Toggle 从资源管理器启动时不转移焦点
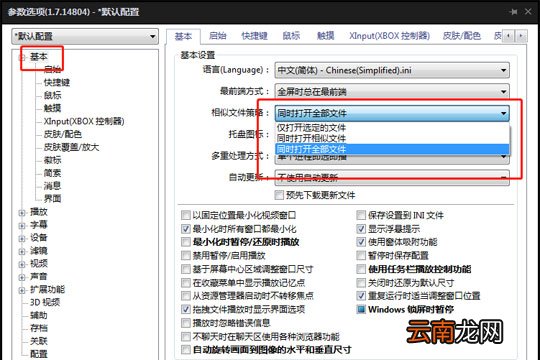Image resolution: width=540 pixels, height=360 pixels. tap(186, 296)
